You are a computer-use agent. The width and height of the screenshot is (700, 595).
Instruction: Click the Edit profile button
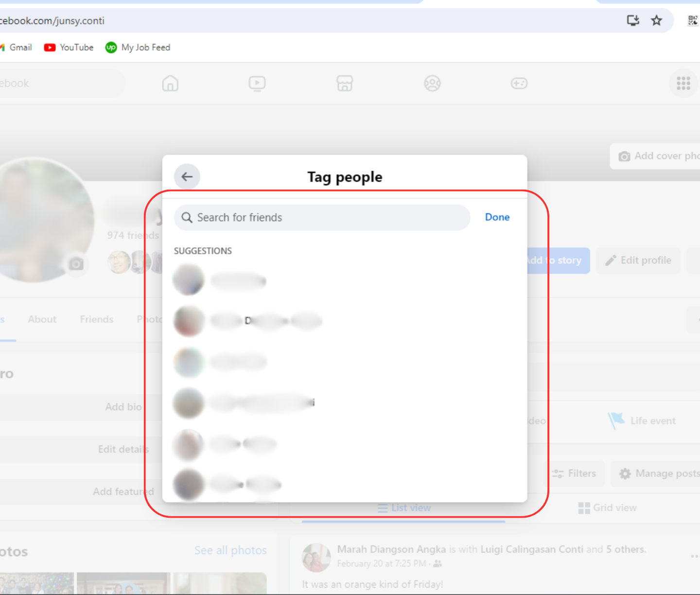point(638,261)
